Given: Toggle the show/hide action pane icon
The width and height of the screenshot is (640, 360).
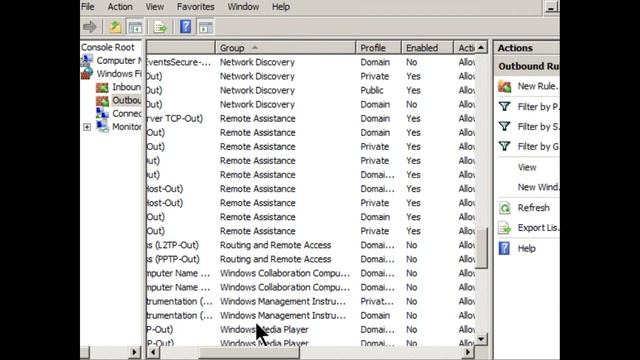Looking at the screenshot, I should pyautogui.click(x=205, y=27).
